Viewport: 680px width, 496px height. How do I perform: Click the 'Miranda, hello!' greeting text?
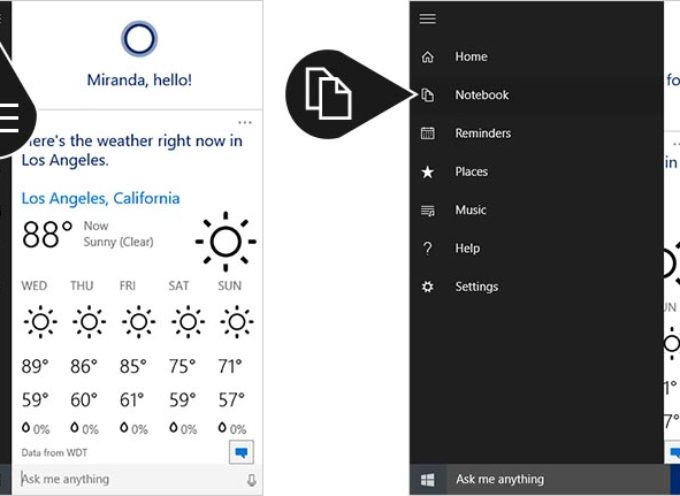[x=139, y=80]
